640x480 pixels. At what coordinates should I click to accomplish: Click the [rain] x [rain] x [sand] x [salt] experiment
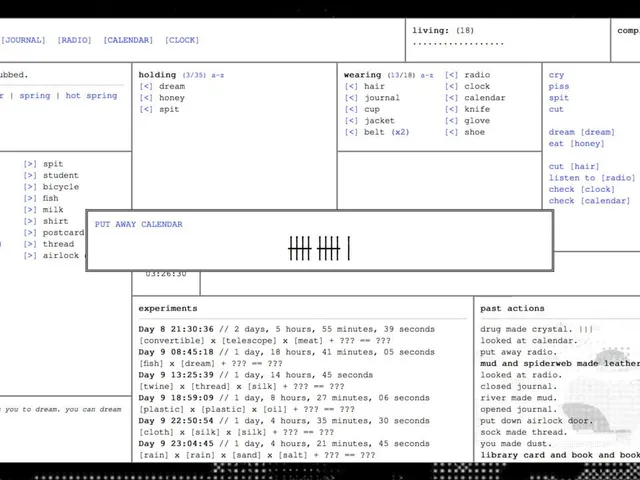257,455
